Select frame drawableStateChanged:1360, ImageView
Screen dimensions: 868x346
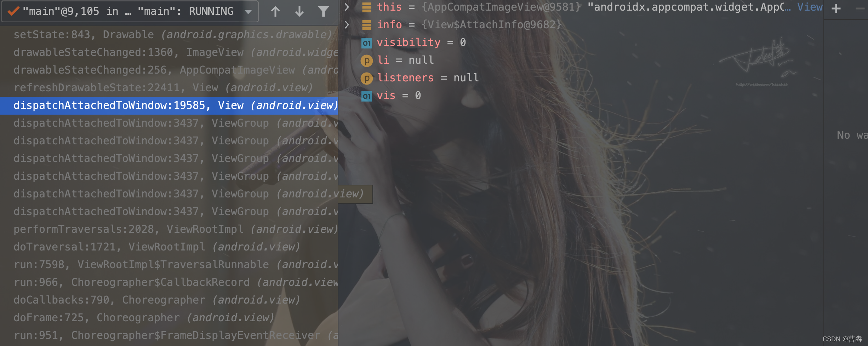pos(169,52)
